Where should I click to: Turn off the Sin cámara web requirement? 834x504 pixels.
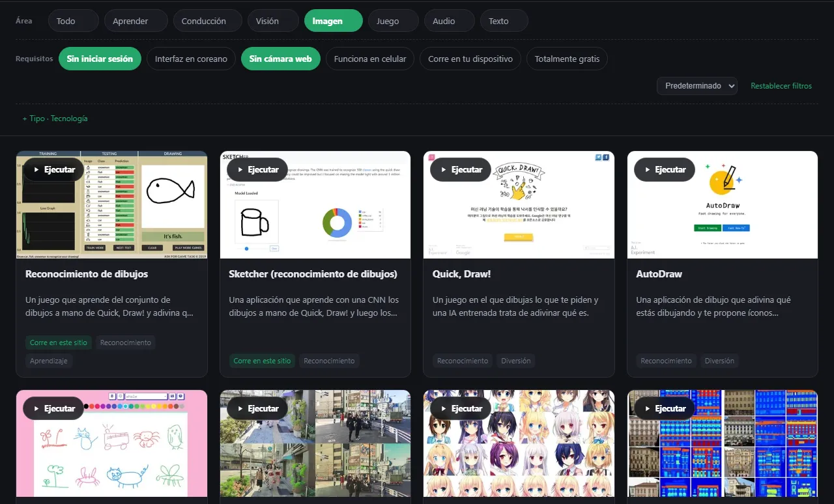(281, 59)
